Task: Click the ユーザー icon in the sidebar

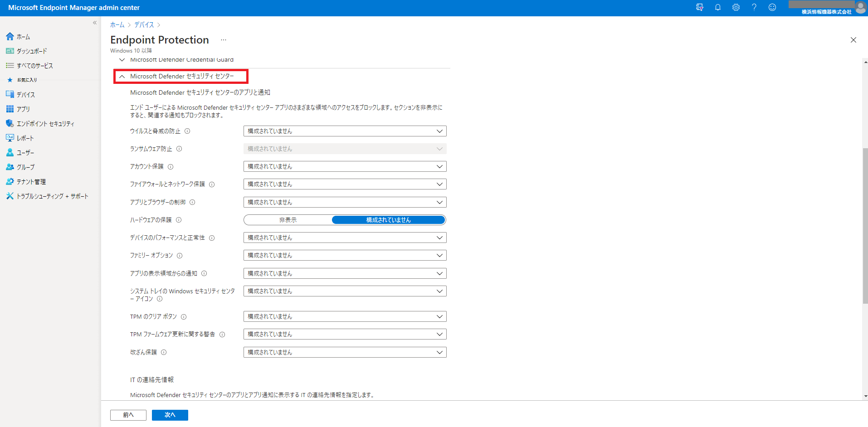Action: pos(10,152)
